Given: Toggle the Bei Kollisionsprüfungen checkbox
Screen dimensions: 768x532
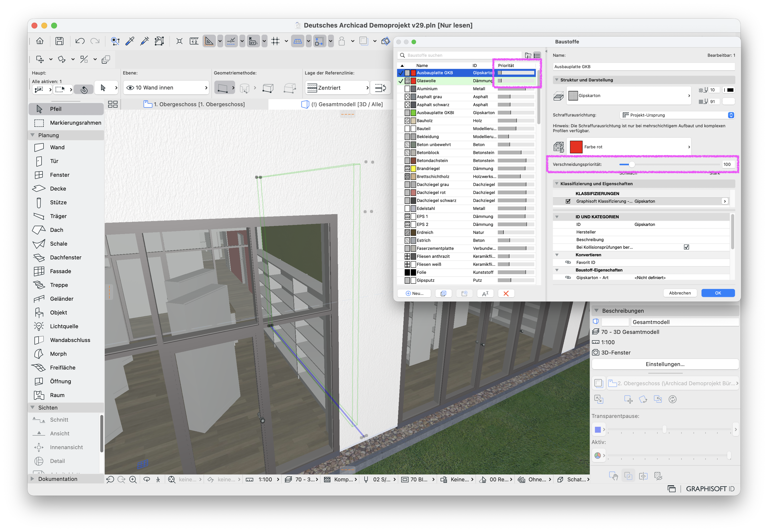Looking at the screenshot, I should (x=686, y=247).
